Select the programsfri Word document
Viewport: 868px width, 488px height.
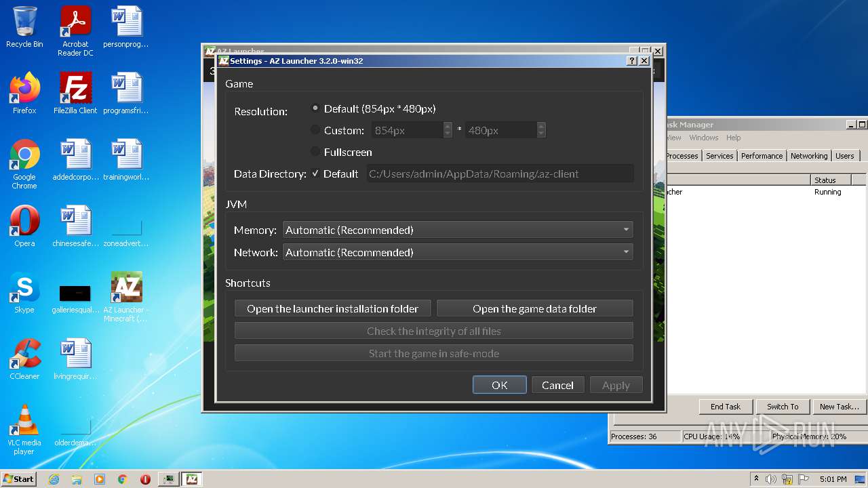point(126,94)
